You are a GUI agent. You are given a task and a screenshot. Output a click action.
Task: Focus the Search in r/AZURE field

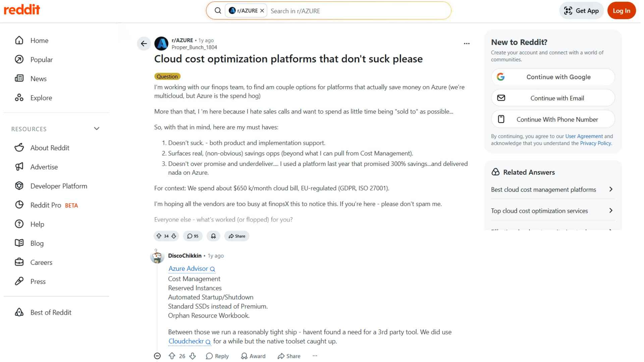[x=358, y=11]
